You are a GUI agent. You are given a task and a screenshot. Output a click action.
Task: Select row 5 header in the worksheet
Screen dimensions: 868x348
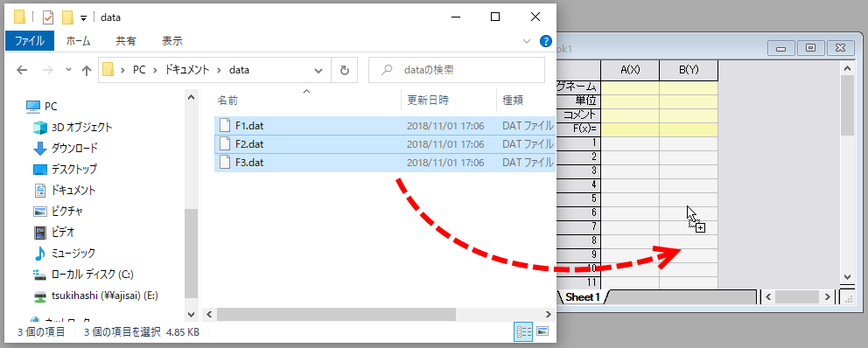pos(578,198)
